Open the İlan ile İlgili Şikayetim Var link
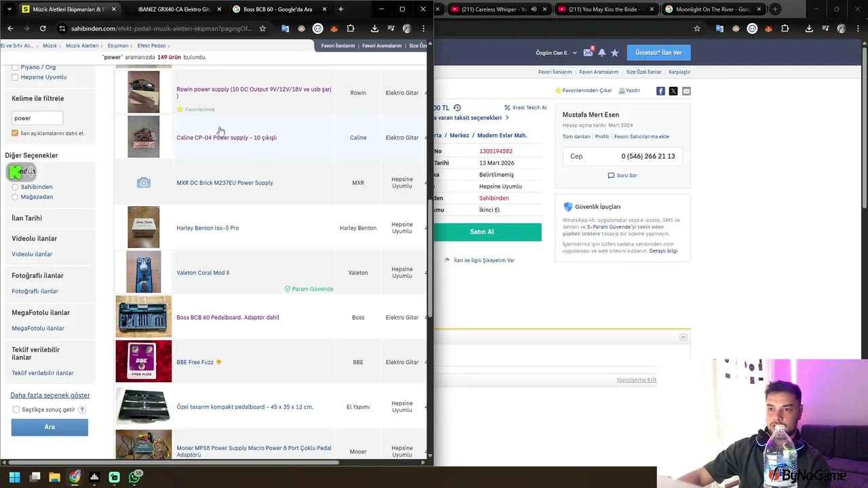Screen dimensions: 868x488 [x=479, y=260]
